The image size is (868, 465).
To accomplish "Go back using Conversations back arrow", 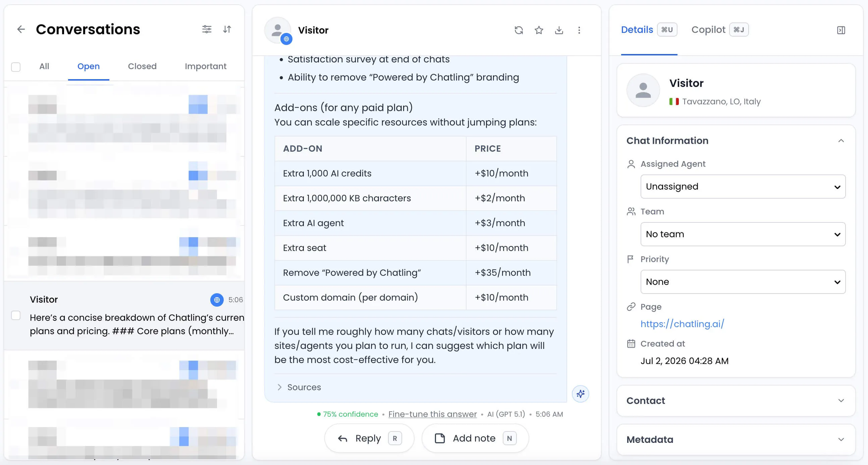I will 21,29.
